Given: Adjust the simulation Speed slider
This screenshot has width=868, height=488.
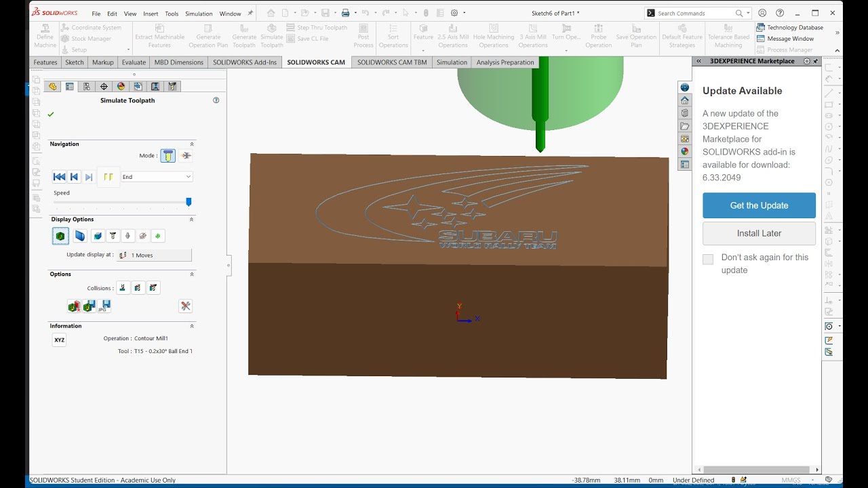Looking at the screenshot, I should pyautogui.click(x=189, y=202).
